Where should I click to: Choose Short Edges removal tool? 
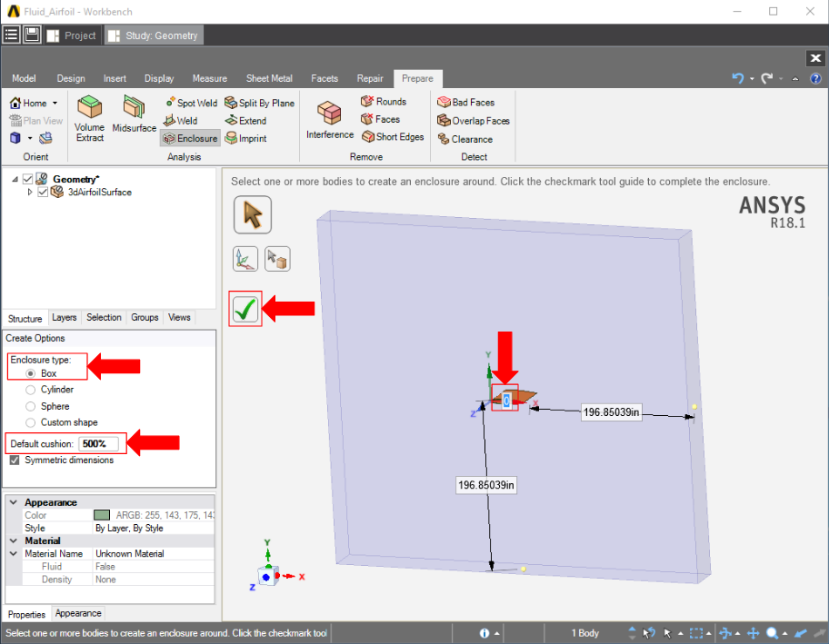(x=393, y=137)
